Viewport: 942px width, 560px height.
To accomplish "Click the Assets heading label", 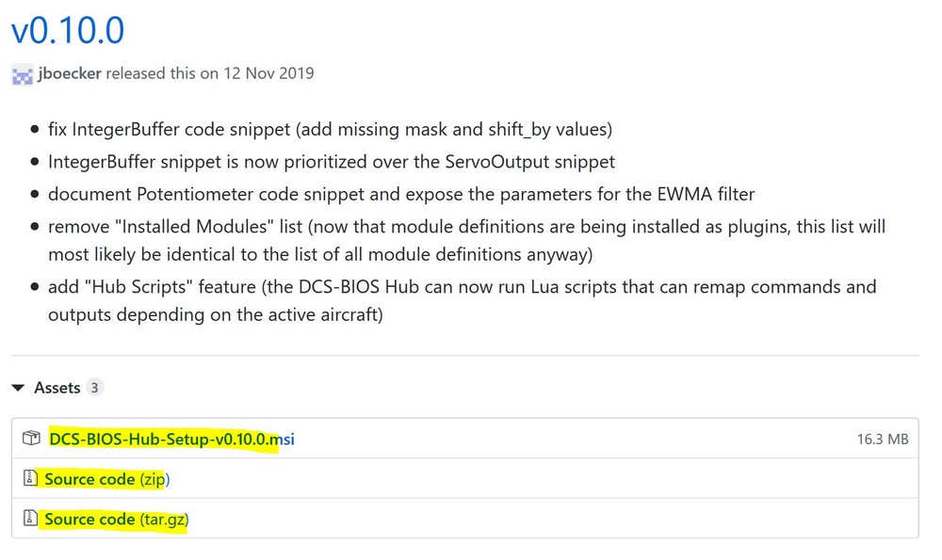I will pos(57,388).
